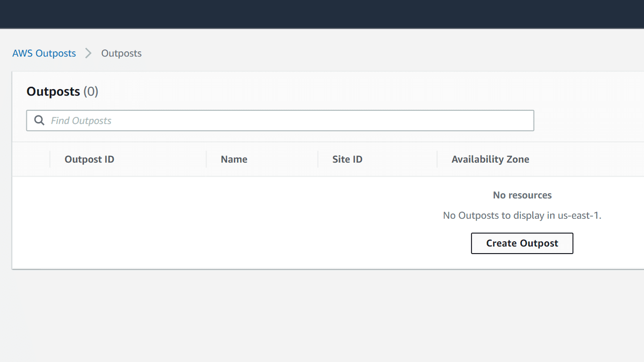Click the dark navigation bar at top
The image size is (644, 362).
pos(322,14)
